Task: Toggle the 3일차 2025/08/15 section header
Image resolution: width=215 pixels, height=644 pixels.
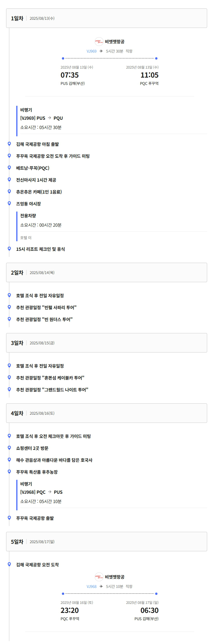Action: [107, 343]
